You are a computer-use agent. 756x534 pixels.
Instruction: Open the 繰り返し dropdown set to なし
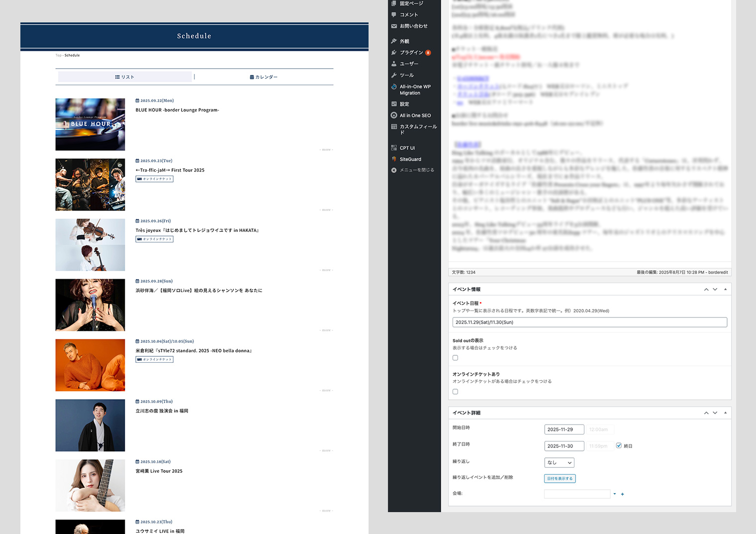559,462
